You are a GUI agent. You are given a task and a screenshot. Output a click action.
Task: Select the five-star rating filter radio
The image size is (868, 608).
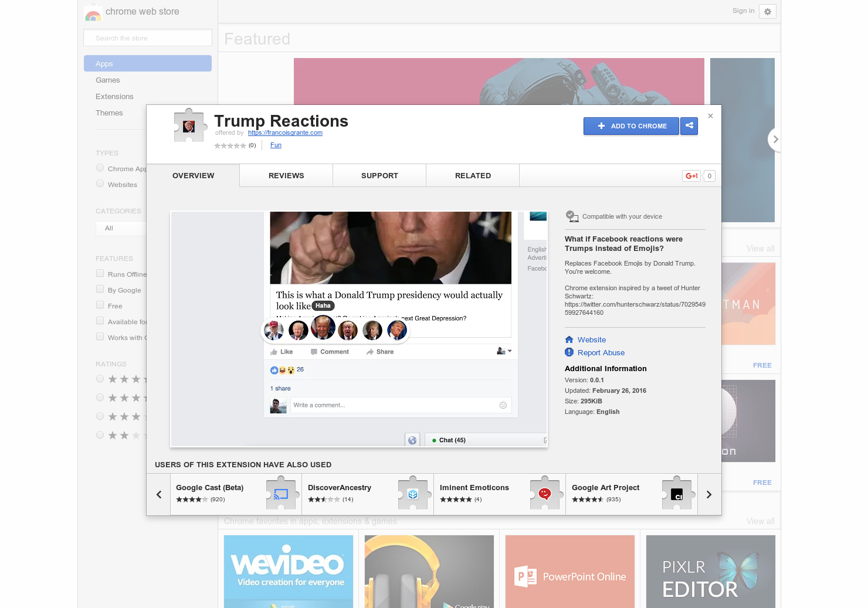tap(100, 379)
